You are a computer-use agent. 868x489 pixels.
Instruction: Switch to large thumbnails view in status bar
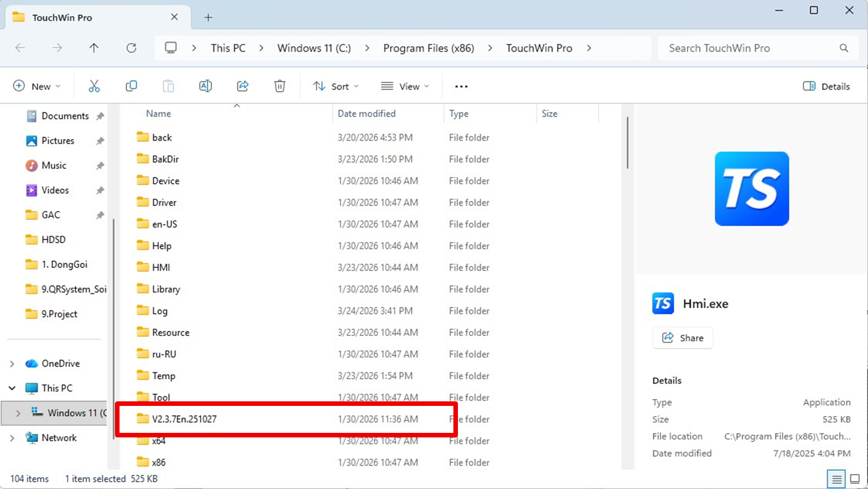click(855, 479)
